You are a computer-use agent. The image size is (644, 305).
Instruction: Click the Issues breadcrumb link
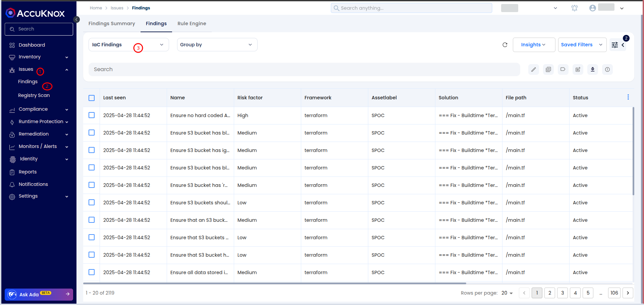[x=117, y=8]
